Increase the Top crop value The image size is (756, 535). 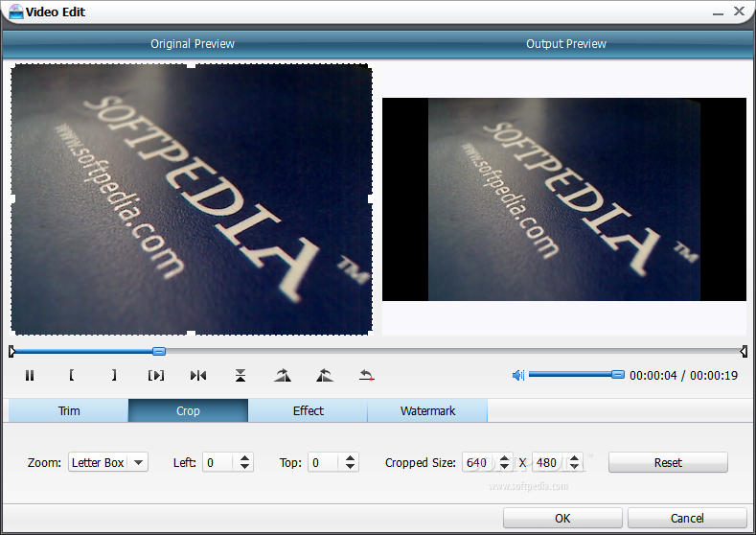tap(350, 457)
